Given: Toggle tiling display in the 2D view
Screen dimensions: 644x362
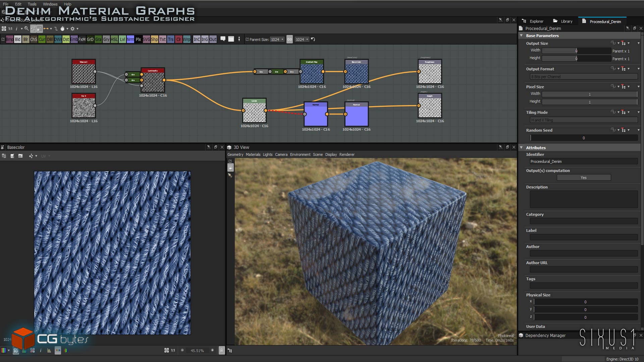Looking at the screenshot, I should tap(32, 351).
